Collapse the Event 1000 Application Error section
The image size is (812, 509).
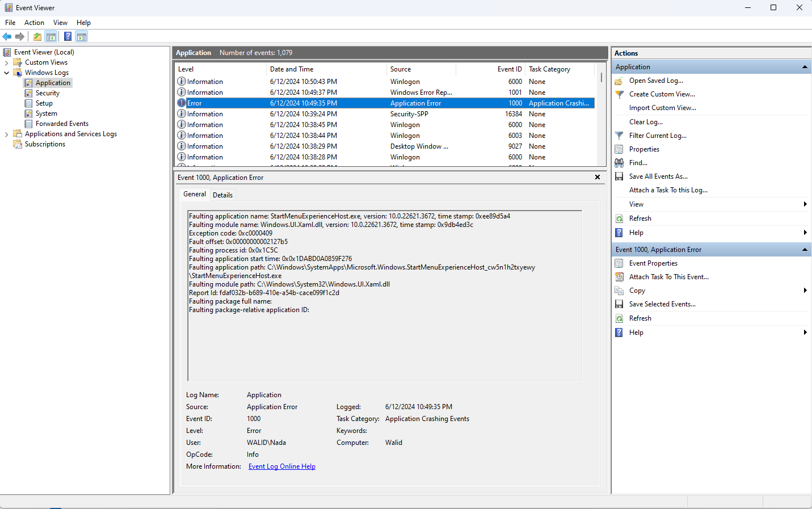click(805, 249)
